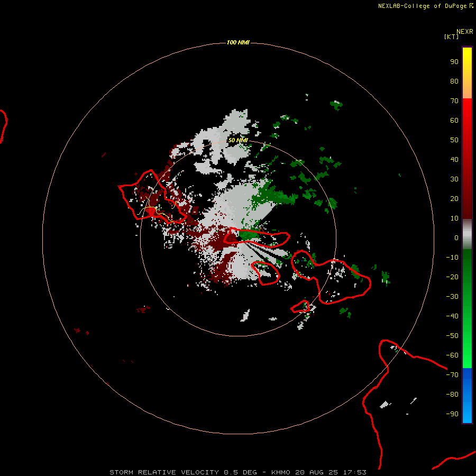Select the 30 knot scale label
This screenshot has width=476, height=476.
coord(454,179)
